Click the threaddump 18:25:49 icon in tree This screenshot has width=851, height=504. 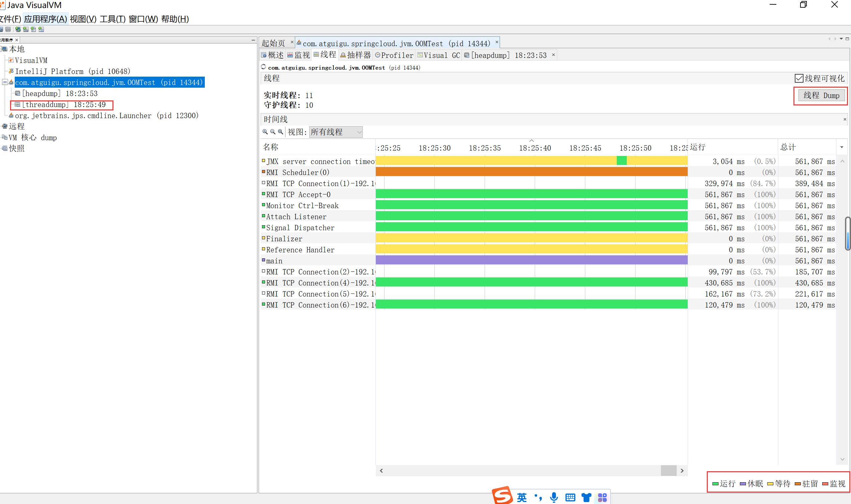coord(17,104)
